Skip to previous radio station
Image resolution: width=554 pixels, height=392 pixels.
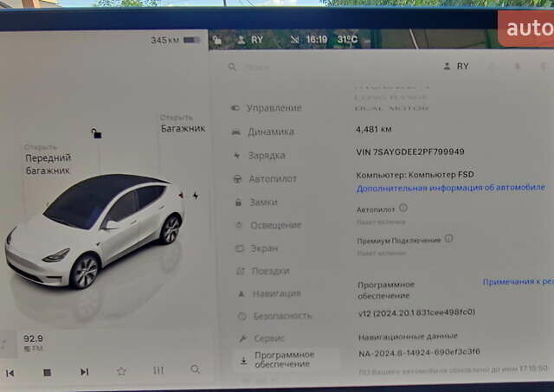click(10, 373)
